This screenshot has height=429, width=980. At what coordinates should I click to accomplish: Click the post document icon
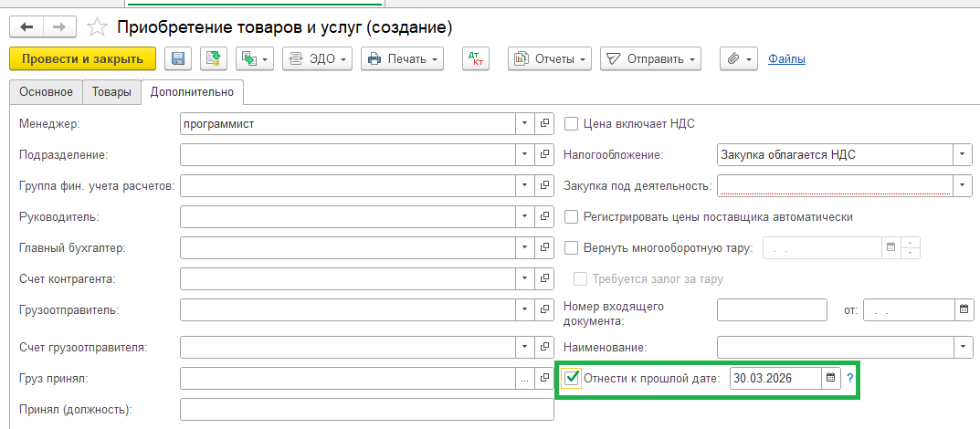[x=212, y=59]
